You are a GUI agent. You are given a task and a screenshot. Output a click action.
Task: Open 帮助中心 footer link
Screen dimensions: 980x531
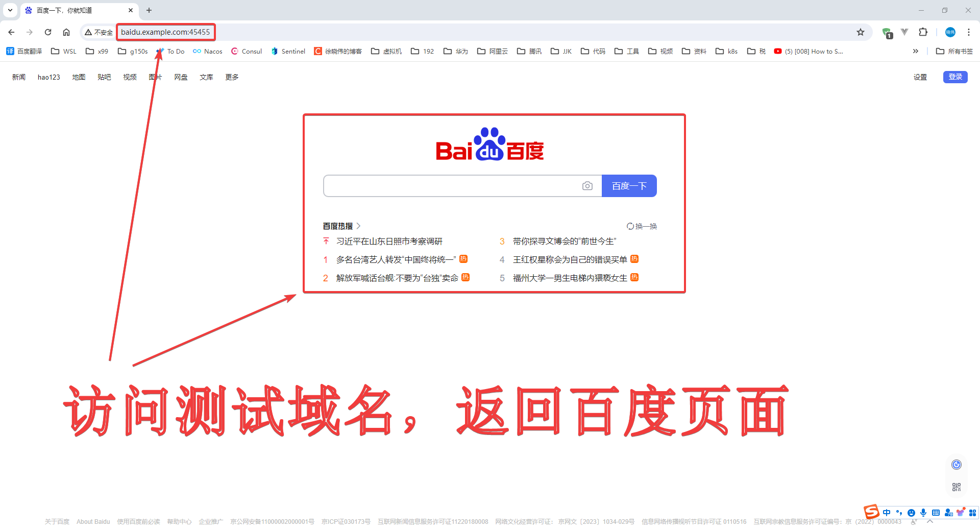point(179,522)
